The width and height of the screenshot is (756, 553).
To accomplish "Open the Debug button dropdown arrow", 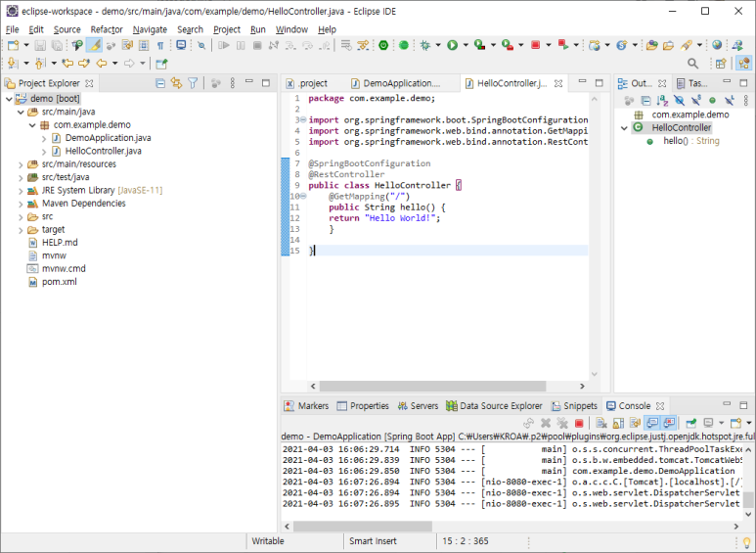I will (x=438, y=45).
